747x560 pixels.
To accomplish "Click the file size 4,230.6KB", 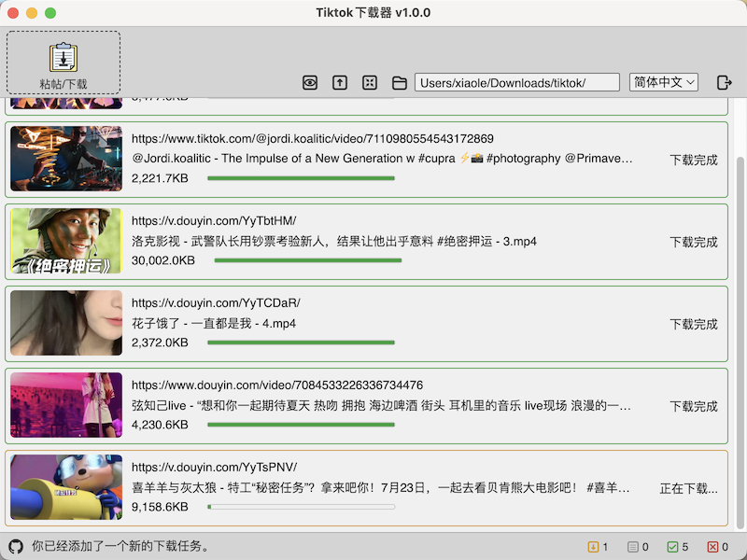I will [160, 425].
